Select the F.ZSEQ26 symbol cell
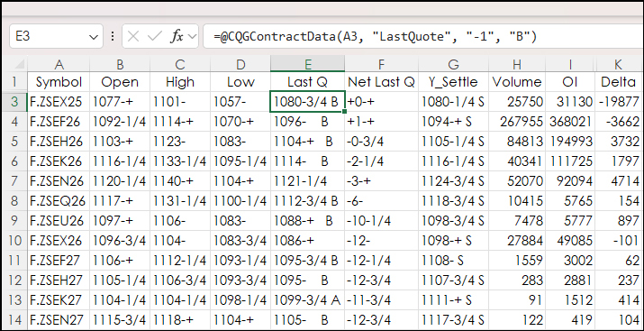The height and width of the screenshot is (331, 644). [x=59, y=200]
